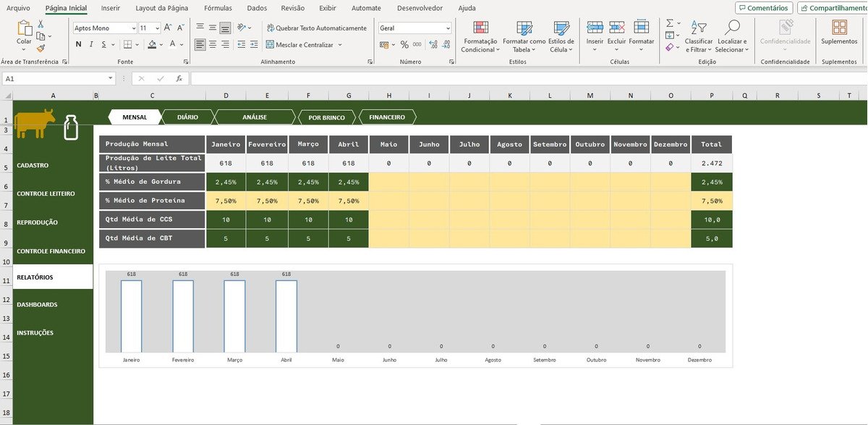Click the Comentários button

pos(764,8)
